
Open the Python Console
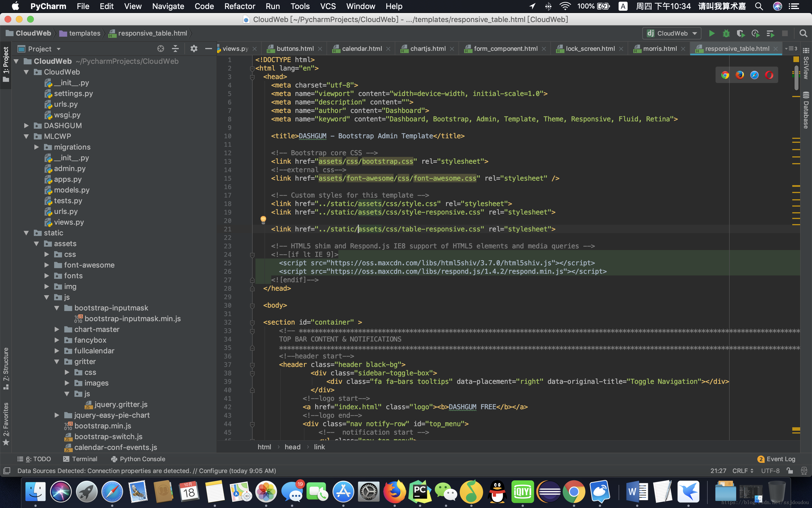pyautogui.click(x=138, y=459)
